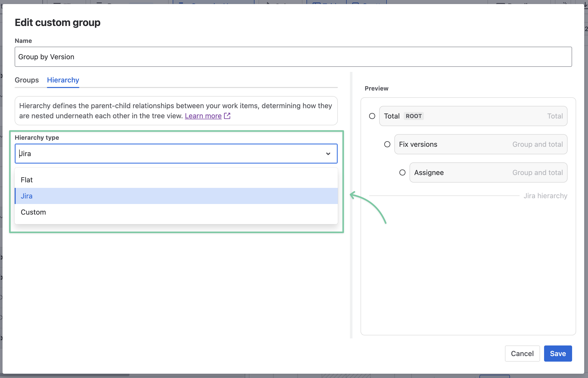Click the ROOT badge in preview

click(414, 116)
